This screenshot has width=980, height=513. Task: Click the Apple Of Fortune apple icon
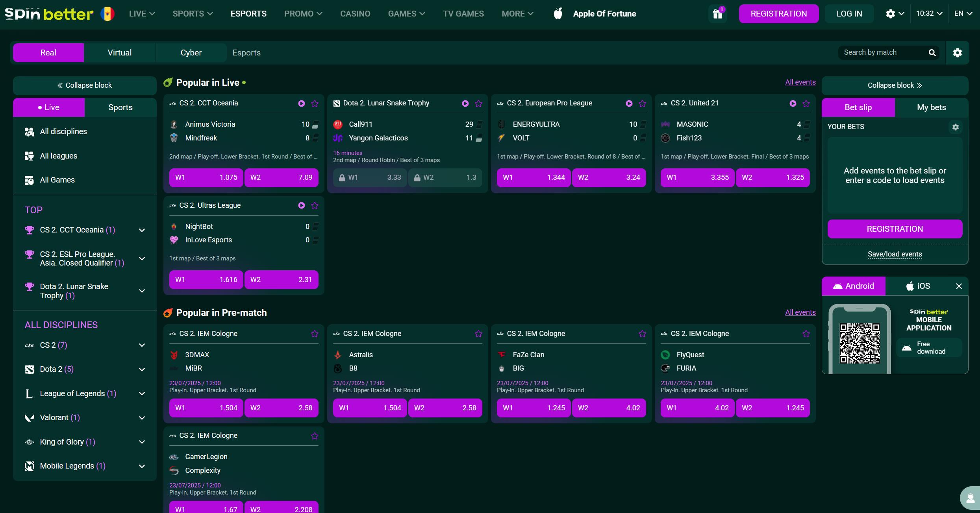point(558,13)
